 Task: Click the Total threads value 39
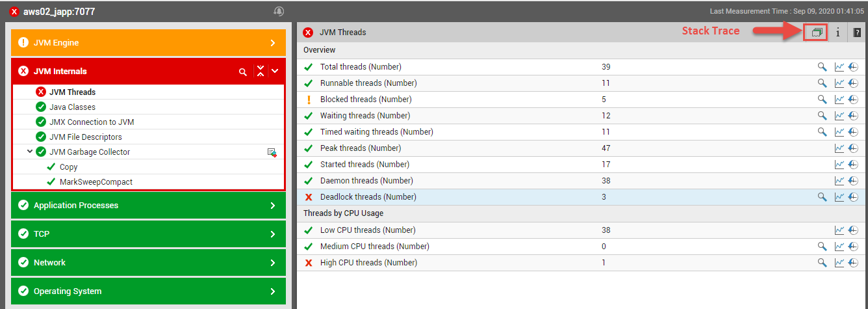[606, 67]
